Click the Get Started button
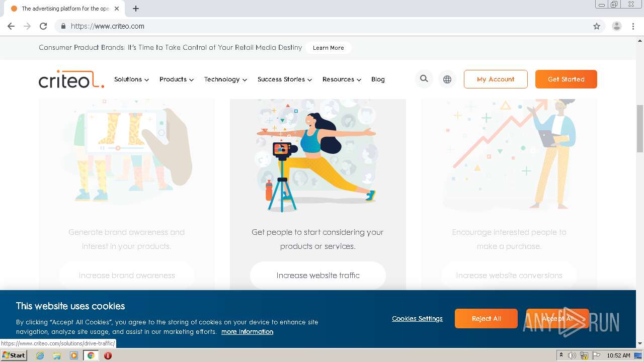This screenshot has height=362, width=644. click(566, 79)
